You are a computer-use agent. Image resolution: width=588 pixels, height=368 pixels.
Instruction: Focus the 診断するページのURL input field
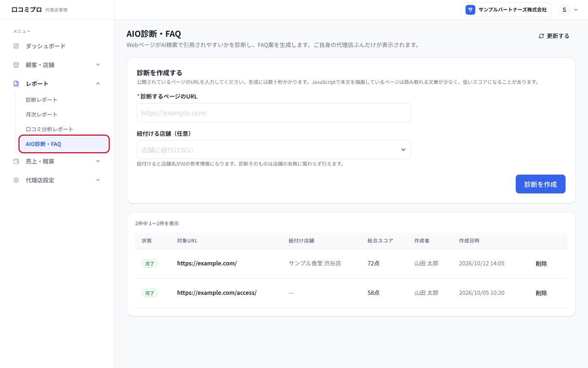click(x=274, y=112)
